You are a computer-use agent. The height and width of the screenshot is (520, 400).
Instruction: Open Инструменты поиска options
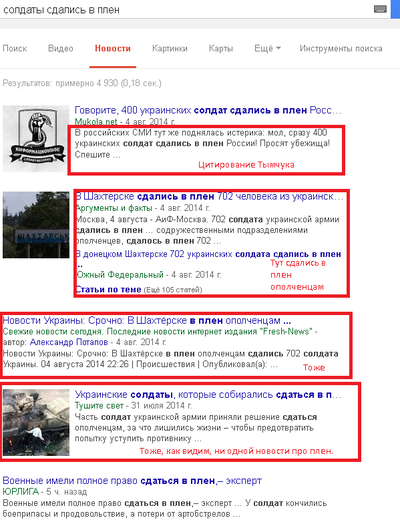(341, 49)
